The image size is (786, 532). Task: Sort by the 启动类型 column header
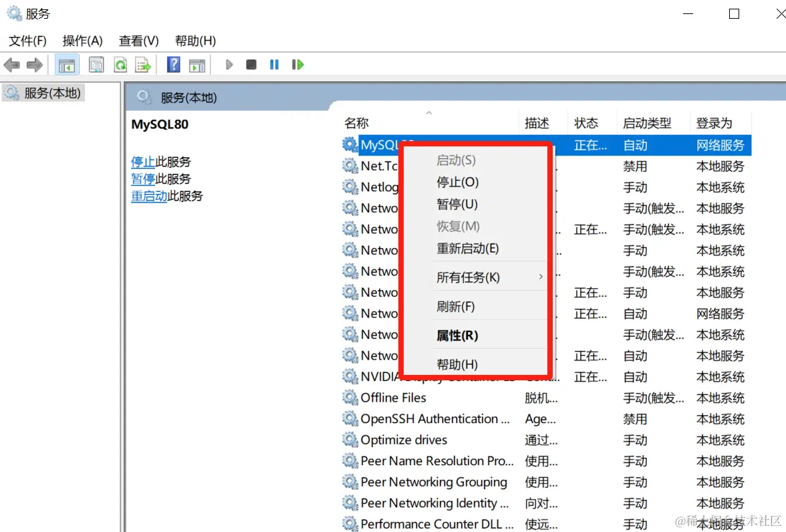click(647, 123)
